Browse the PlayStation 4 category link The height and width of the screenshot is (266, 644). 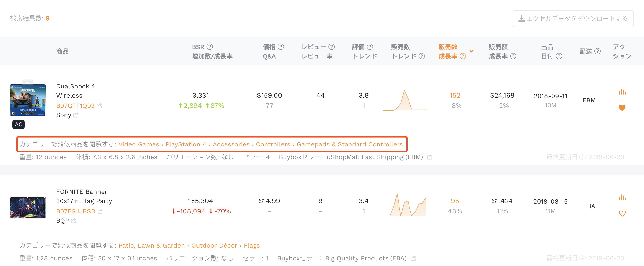186,144
